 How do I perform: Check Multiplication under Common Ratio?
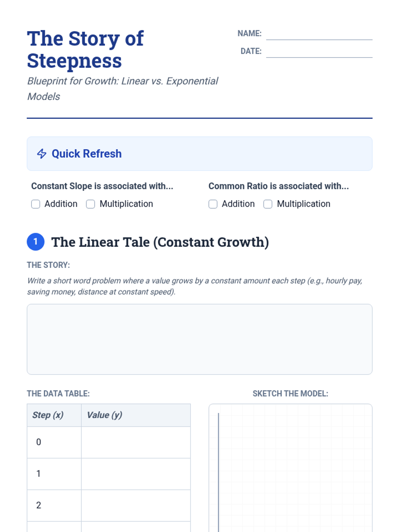268,204
